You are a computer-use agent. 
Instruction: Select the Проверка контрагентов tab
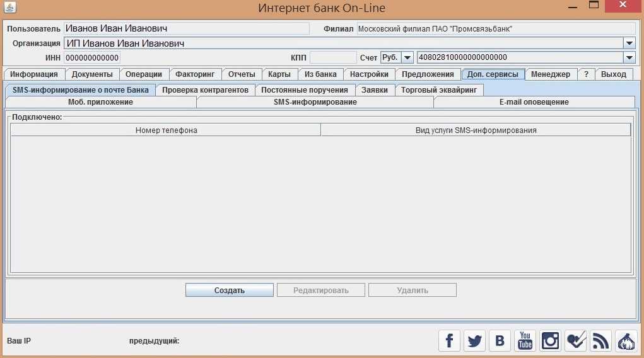coord(205,90)
